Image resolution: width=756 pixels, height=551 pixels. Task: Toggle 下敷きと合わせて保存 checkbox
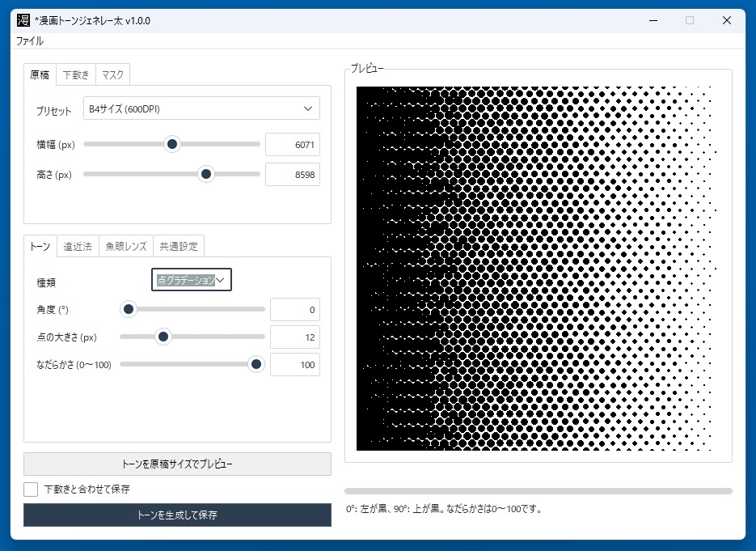point(31,490)
